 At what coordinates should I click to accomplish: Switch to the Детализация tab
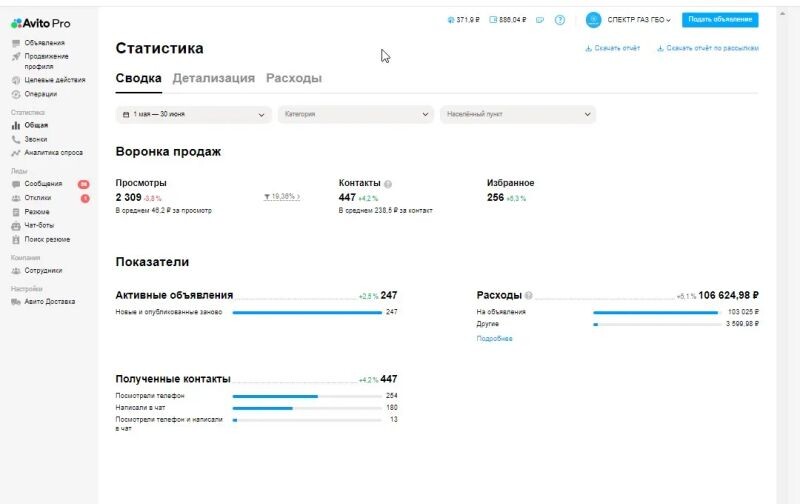[213, 78]
